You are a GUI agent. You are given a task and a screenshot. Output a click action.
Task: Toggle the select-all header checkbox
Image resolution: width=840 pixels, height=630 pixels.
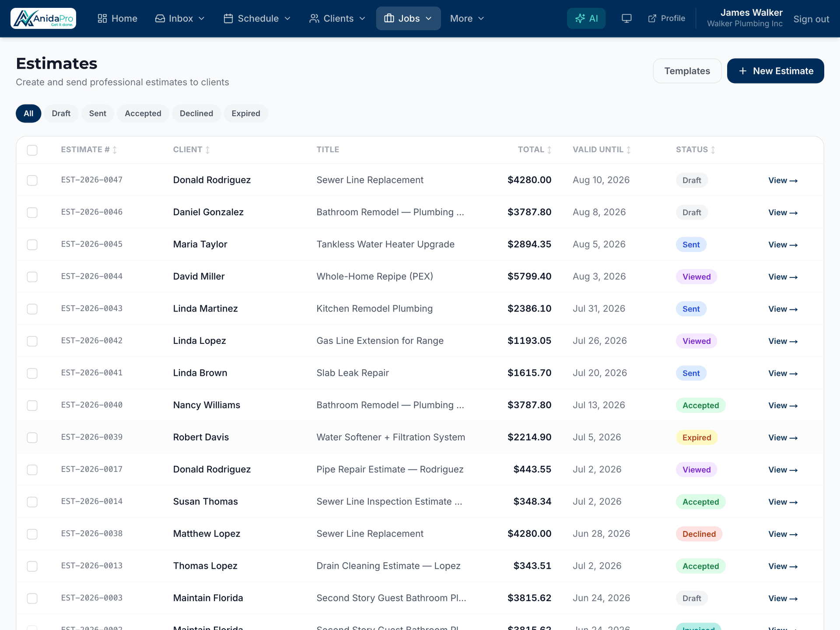[x=32, y=150]
